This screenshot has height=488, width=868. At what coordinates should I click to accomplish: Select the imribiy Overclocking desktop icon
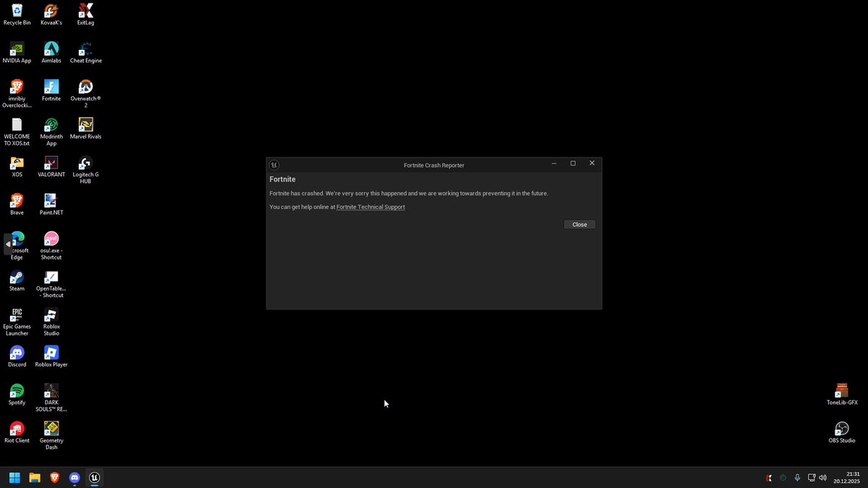(x=17, y=94)
